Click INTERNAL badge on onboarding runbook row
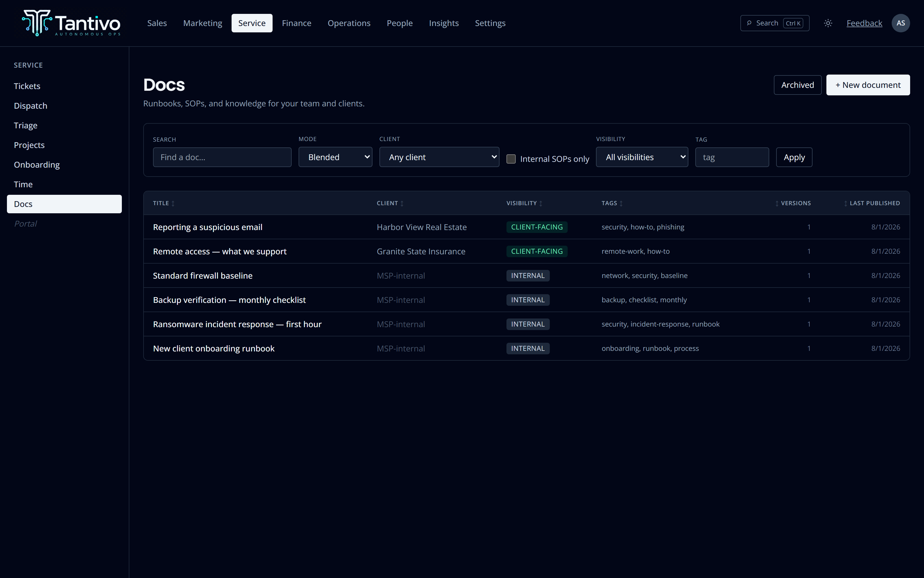This screenshot has width=924, height=578. click(x=528, y=349)
